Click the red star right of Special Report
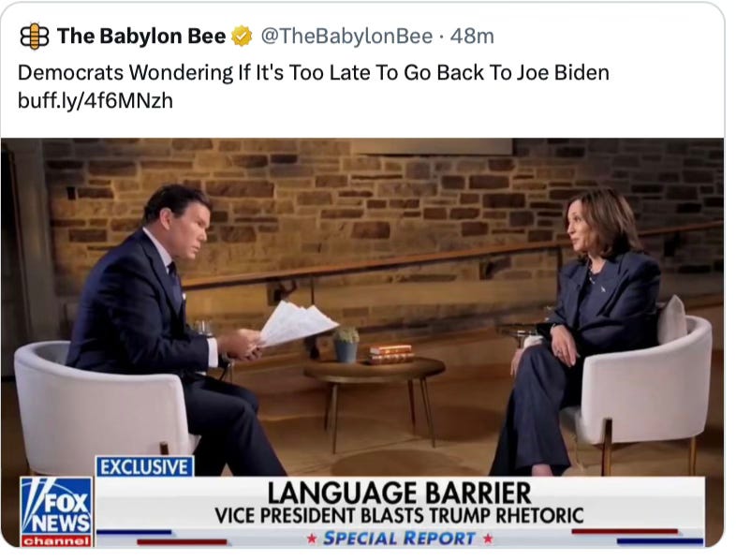This screenshot has height=560, width=736. tap(488, 538)
